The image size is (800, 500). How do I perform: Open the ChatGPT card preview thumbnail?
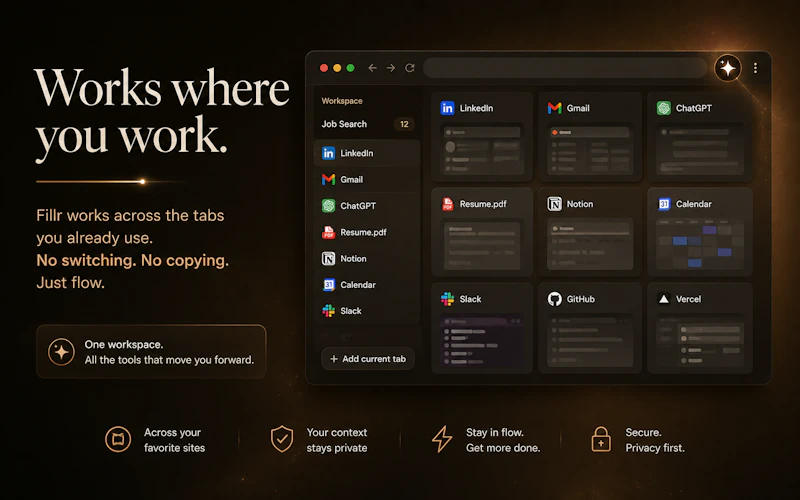pos(700,149)
